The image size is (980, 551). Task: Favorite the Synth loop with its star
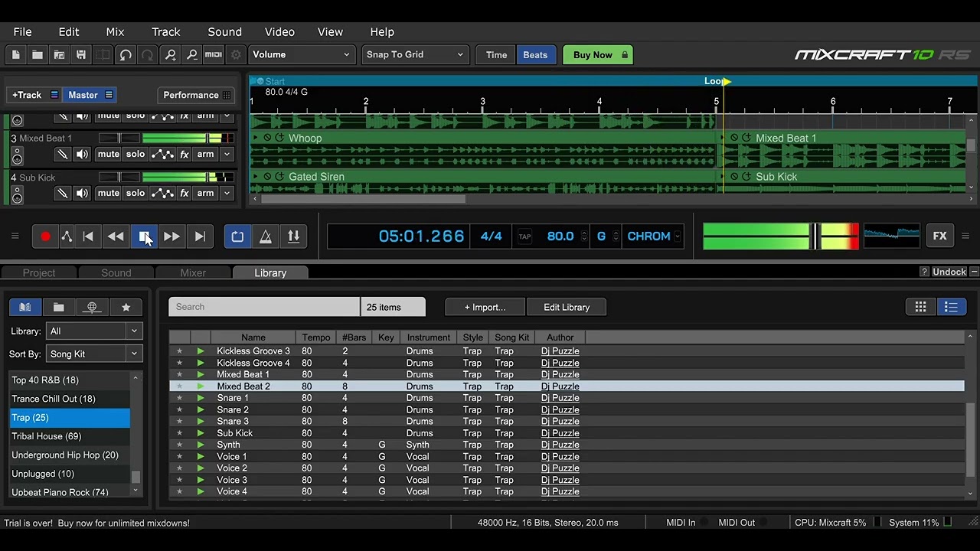(x=180, y=445)
